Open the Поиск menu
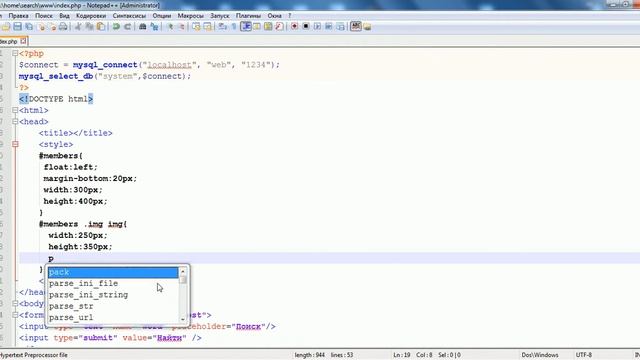The height and width of the screenshot is (360, 640). click(44, 16)
